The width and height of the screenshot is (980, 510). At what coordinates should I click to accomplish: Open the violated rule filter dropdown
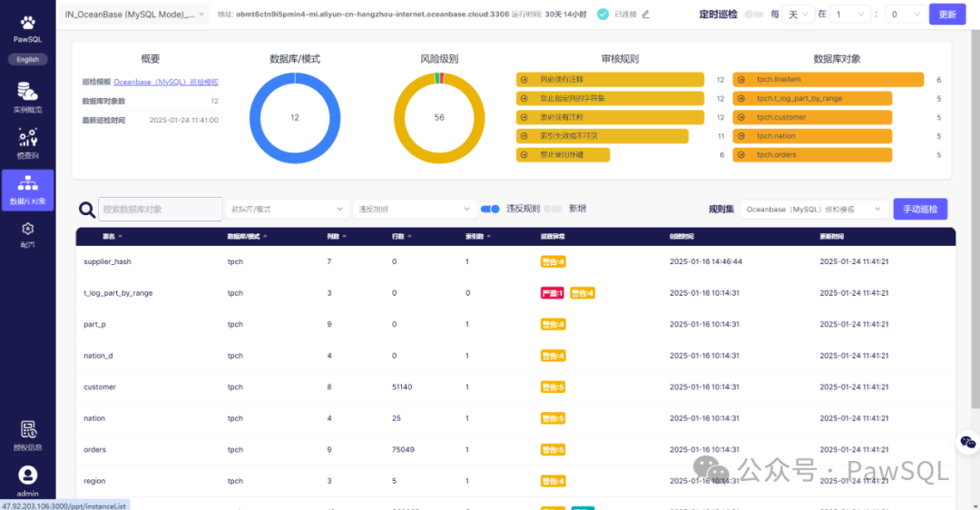click(x=415, y=210)
